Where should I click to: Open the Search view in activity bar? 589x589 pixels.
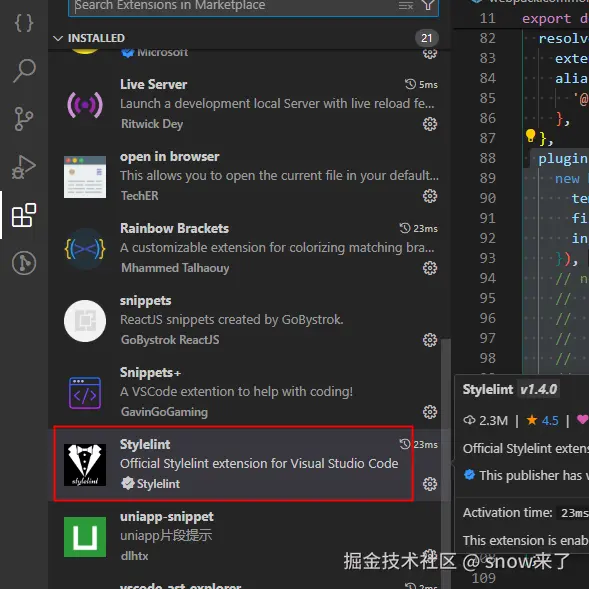[x=24, y=71]
